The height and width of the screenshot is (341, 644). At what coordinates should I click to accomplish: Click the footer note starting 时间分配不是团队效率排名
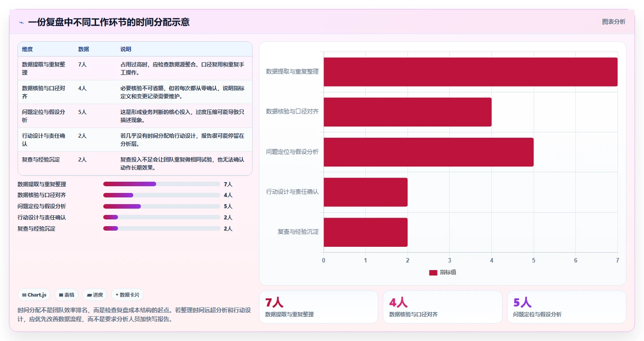[134, 315]
